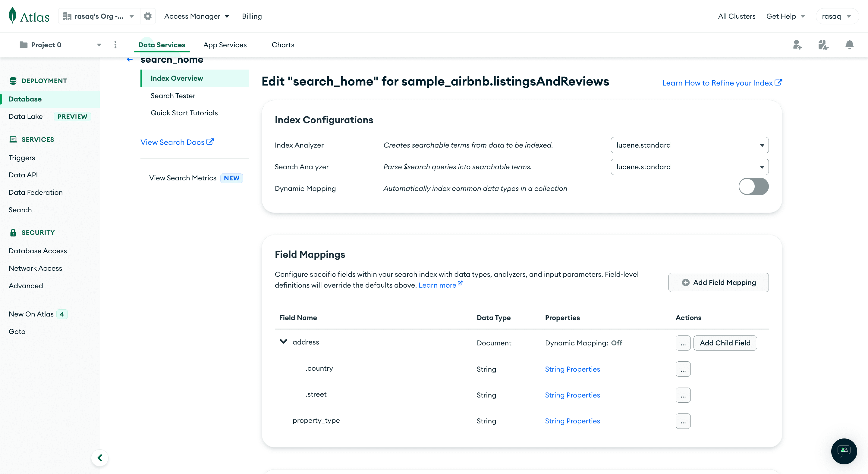Switch to the Charts tab
868x474 pixels.
tap(282, 44)
